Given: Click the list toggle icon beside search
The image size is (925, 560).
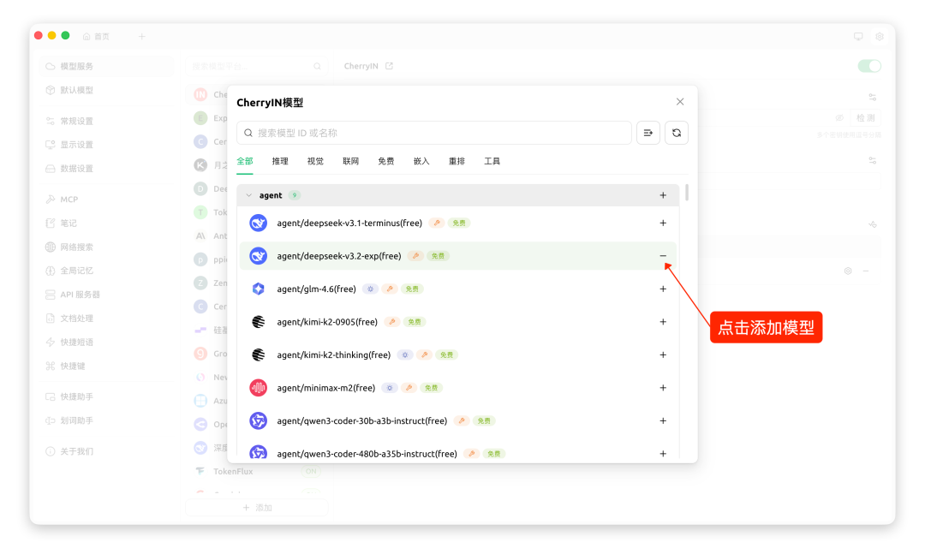Looking at the screenshot, I should 647,134.
